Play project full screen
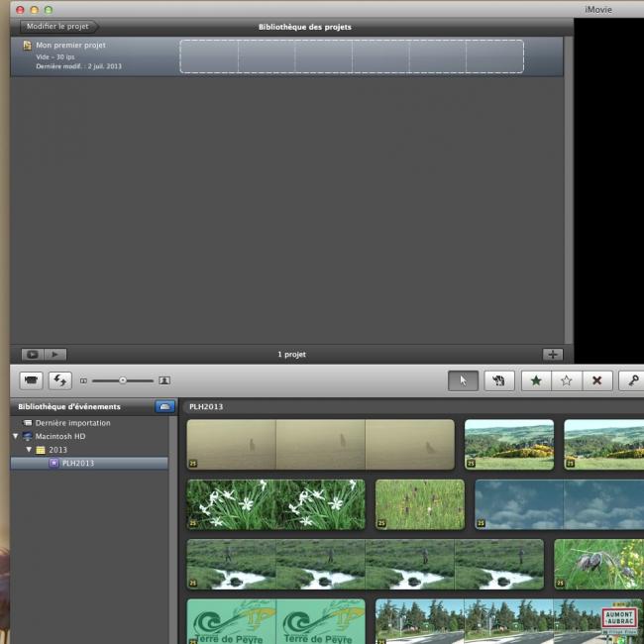The height and width of the screenshot is (644, 644). [x=33, y=354]
